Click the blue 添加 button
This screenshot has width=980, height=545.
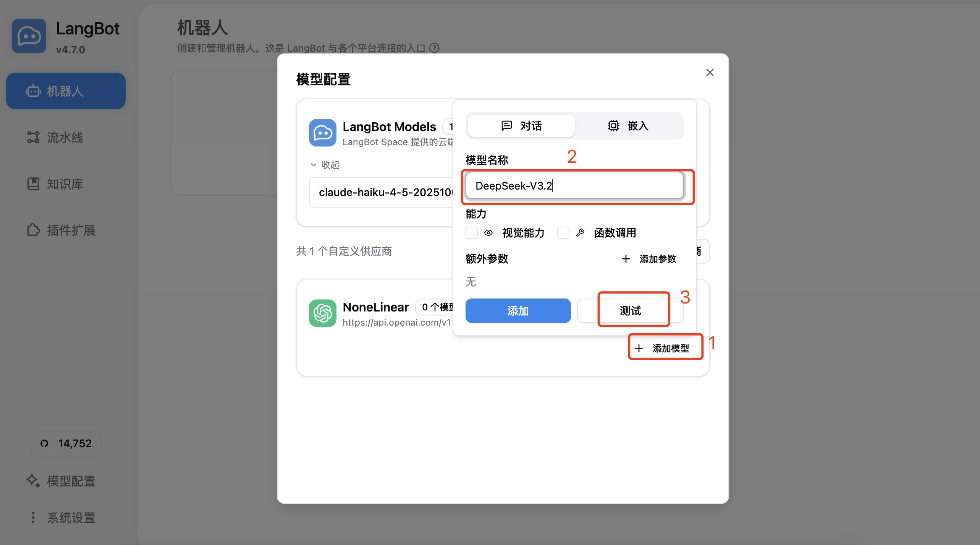pyautogui.click(x=518, y=311)
